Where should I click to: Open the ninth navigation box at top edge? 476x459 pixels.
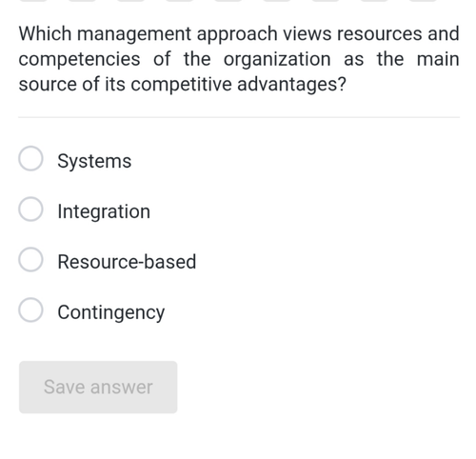pos(423,1)
